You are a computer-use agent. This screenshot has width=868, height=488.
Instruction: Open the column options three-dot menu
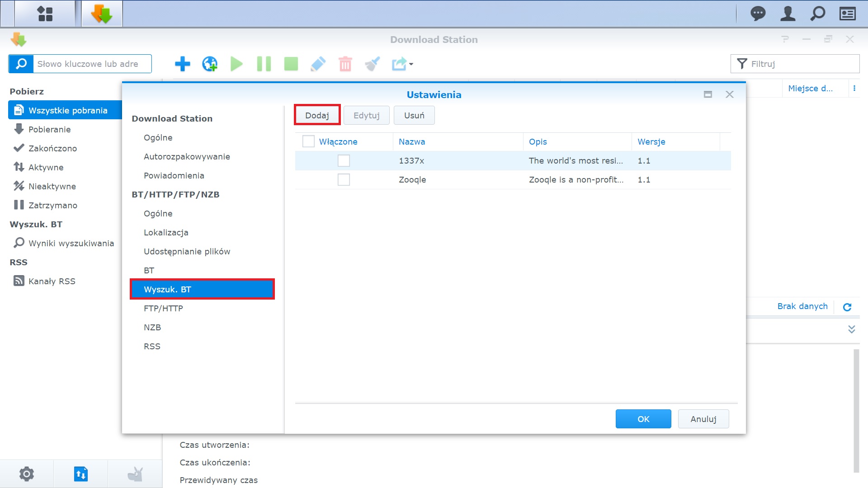pos(854,89)
